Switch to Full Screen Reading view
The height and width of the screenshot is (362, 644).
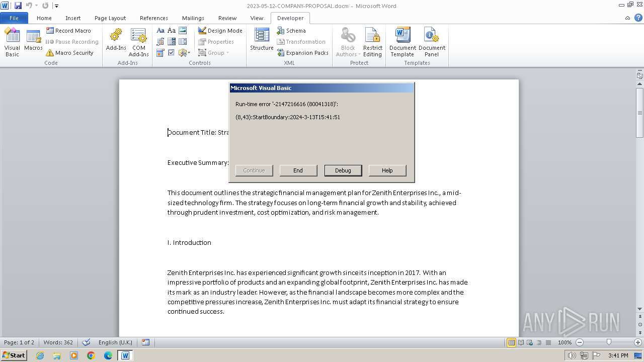coord(521,342)
